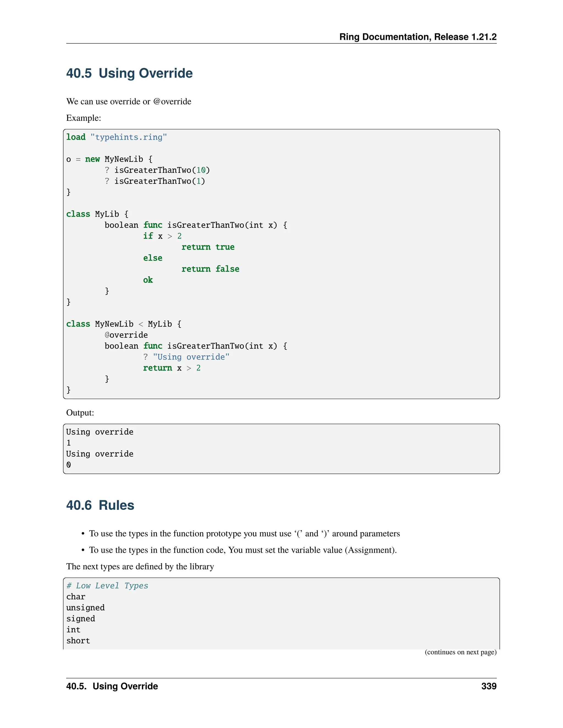The image size is (563, 728).
Task: Click the "? isGreaterThanTwo(10)" code line
Action: [x=157, y=170]
